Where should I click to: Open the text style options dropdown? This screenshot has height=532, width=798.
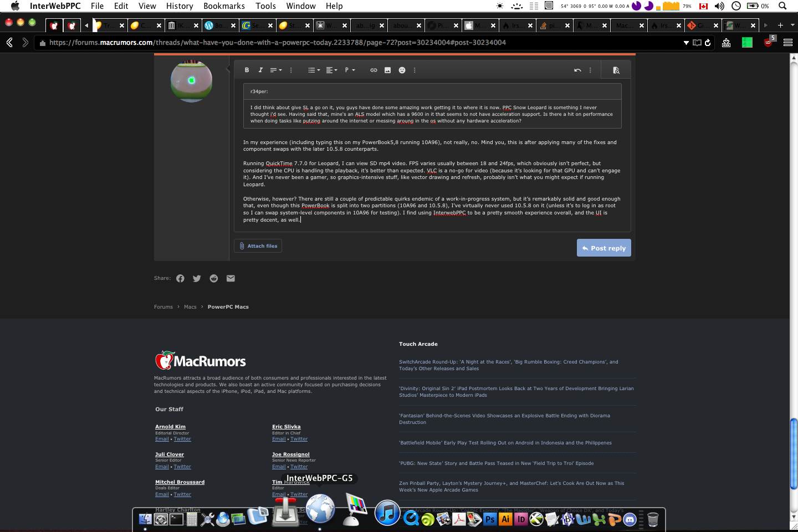point(275,70)
